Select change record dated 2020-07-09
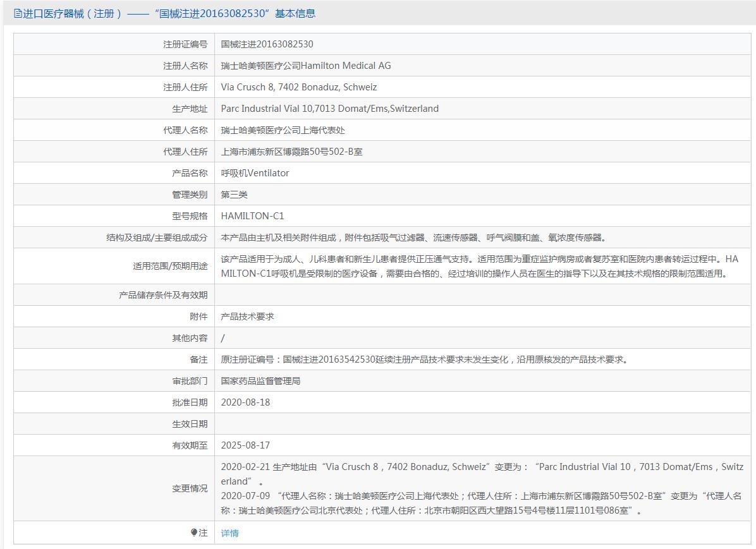 tap(481, 504)
